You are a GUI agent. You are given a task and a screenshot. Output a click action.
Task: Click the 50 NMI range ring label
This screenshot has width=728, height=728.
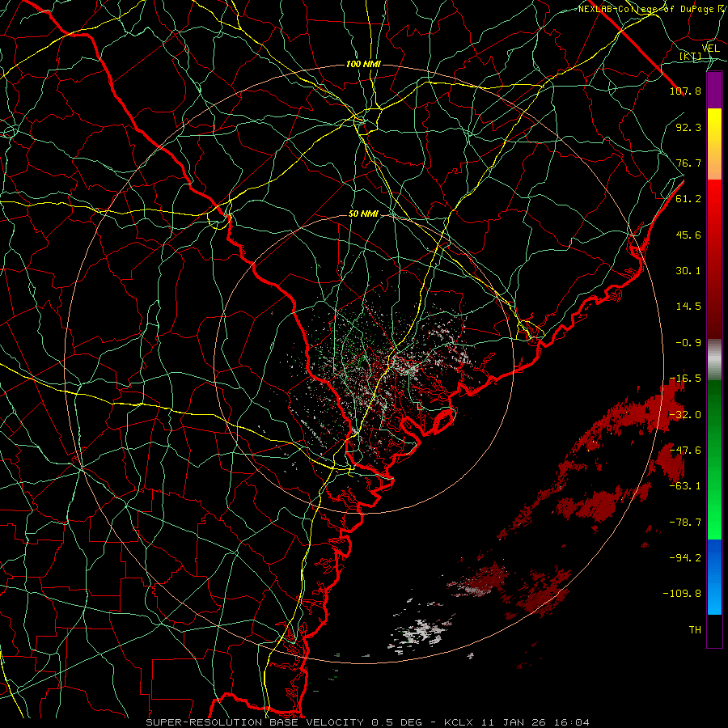[363, 214]
